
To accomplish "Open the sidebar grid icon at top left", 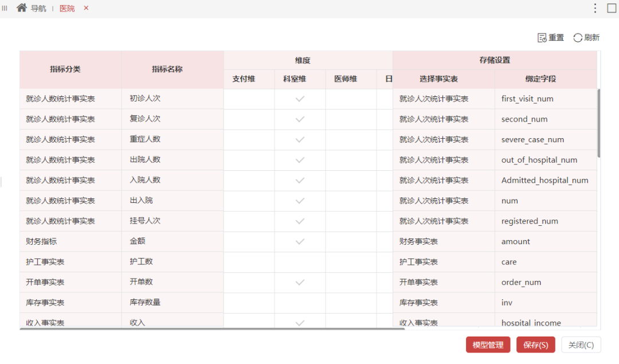I will tap(5, 8).
